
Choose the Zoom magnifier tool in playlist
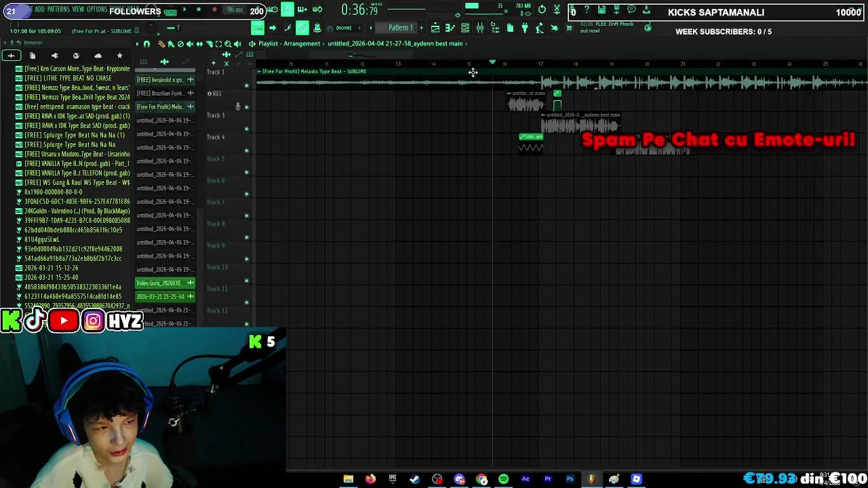[x=228, y=44]
